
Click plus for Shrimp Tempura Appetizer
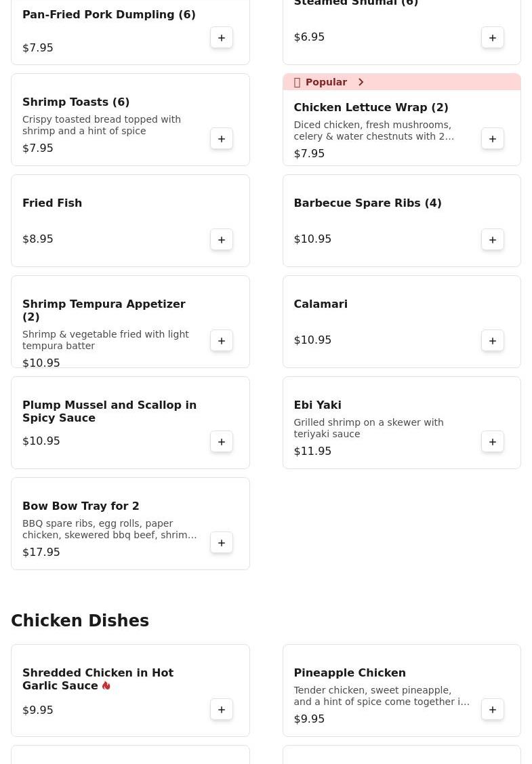[x=222, y=341]
